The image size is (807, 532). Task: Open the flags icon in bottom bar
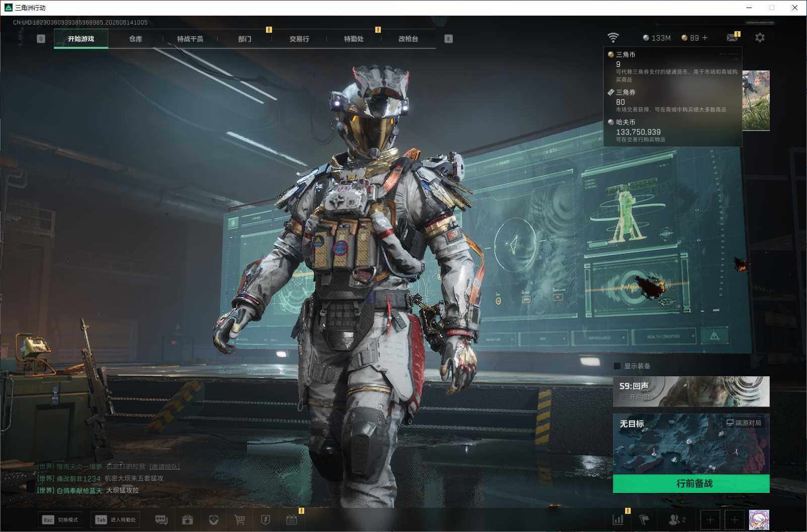pyautogui.click(x=644, y=520)
